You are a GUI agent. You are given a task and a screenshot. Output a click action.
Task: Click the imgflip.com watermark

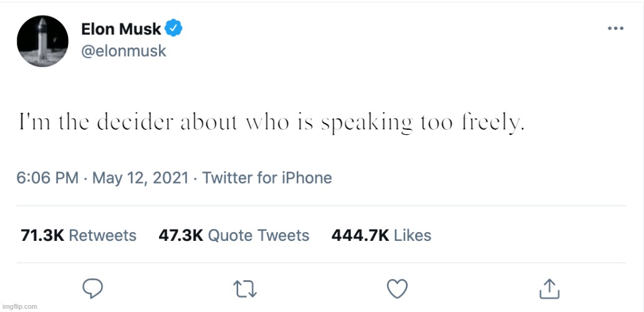[19, 306]
